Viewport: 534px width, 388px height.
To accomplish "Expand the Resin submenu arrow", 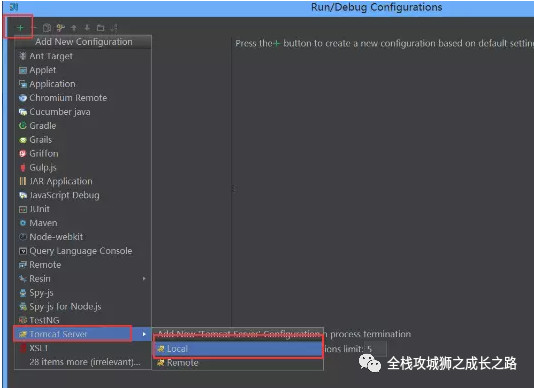I will pos(144,279).
